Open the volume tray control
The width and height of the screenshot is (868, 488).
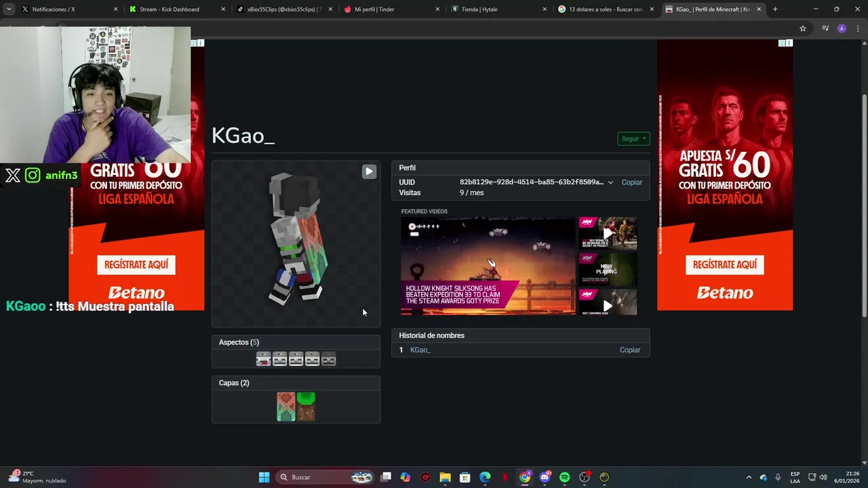coord(823,477)
